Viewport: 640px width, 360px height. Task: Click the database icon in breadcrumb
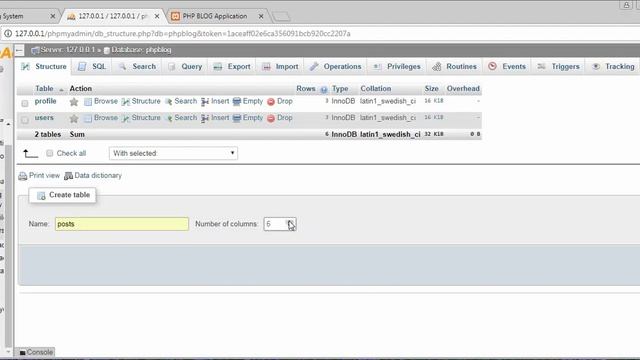[x=107, y=50]
